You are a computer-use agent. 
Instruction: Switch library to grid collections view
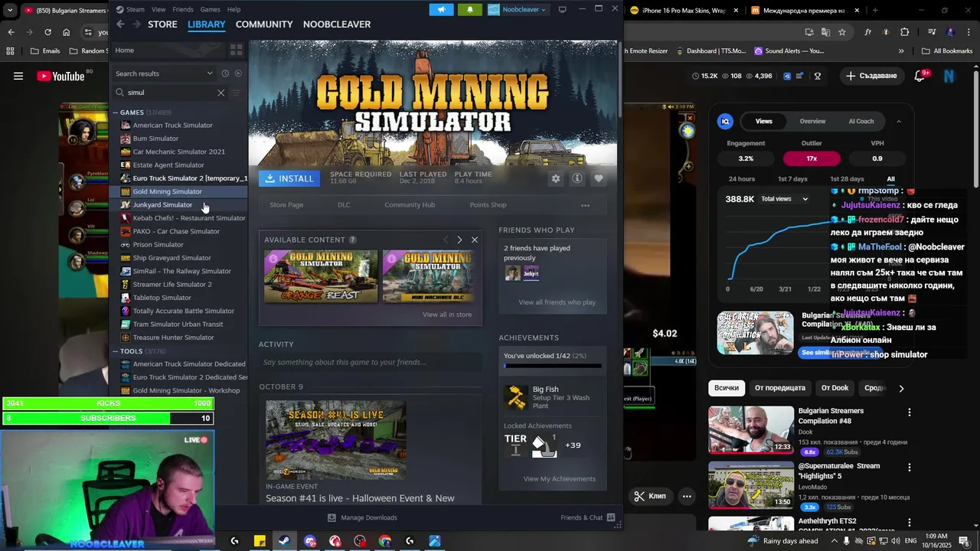tap(236, 50)
